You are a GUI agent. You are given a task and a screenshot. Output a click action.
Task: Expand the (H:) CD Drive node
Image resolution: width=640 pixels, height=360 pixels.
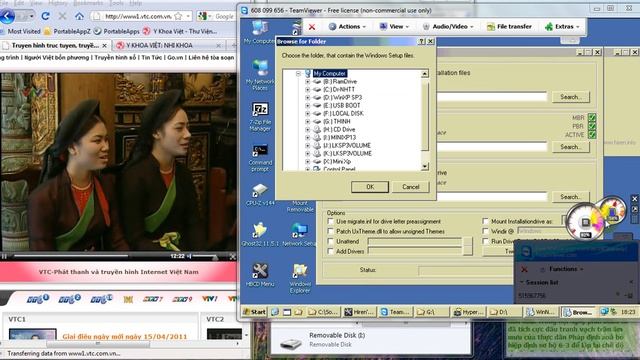point(307,129)
